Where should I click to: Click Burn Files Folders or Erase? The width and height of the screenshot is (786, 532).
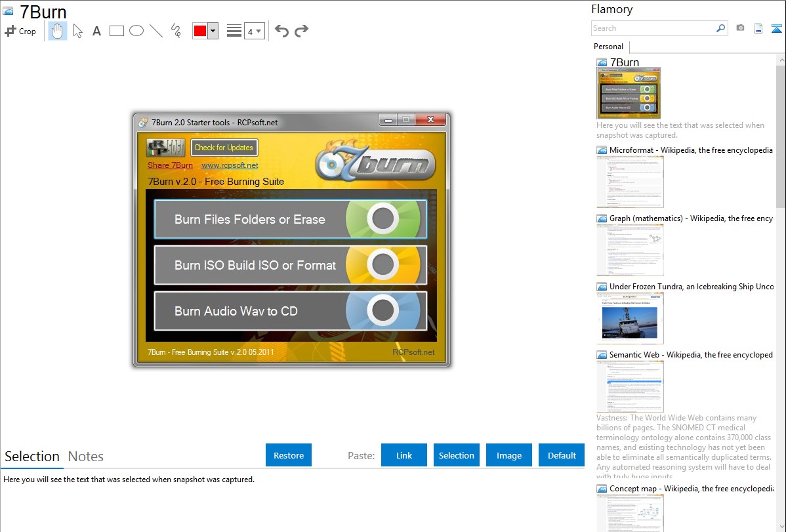[290, 219]
